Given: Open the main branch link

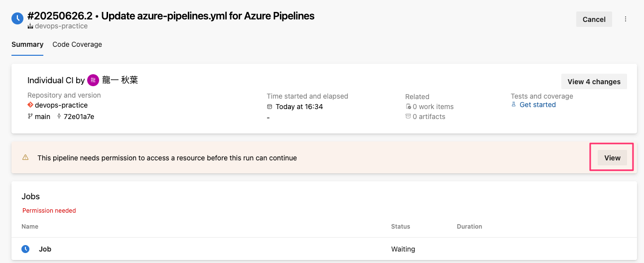Looking at the screenshot, I should (42, 117).
